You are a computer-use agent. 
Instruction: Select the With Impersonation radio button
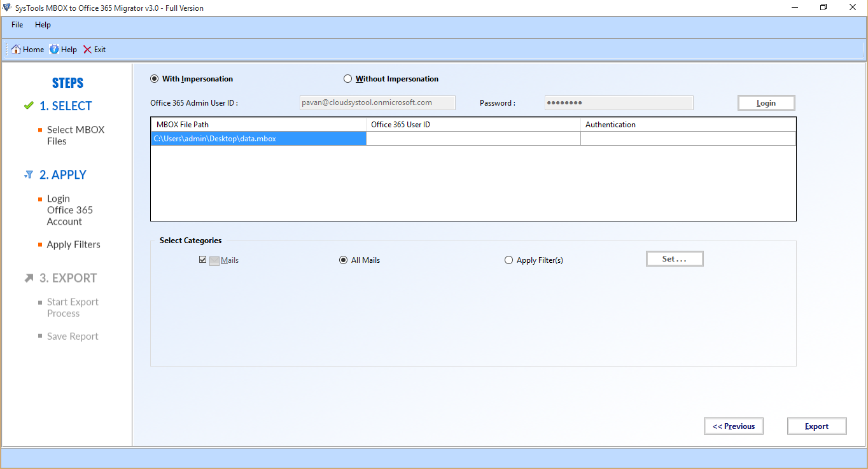[x=154, y=79]
